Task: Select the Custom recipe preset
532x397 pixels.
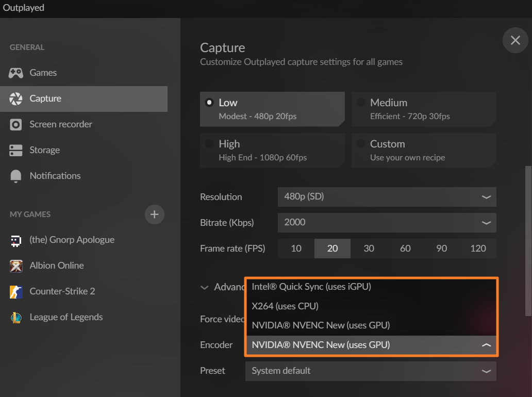Action: coord(424,151)
